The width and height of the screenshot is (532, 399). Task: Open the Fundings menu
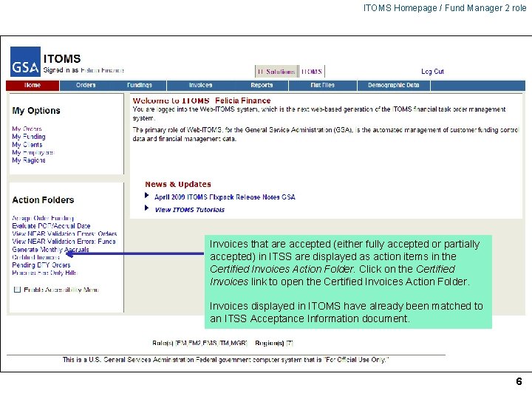[x=140, y=85]
